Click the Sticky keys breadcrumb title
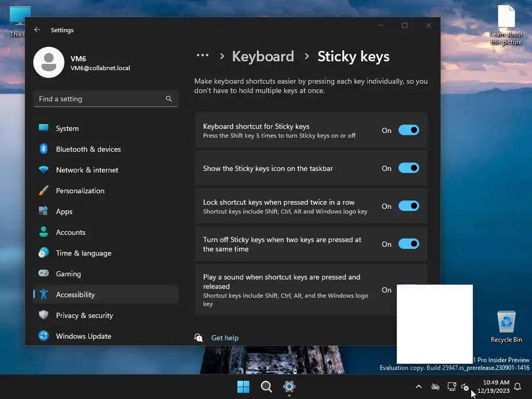Viewport: 532px width, 399px height. pyautogui.click(x=353, y=56)
